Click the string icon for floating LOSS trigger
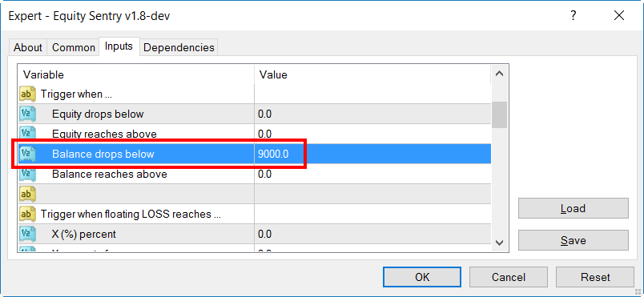This screenshot has width=644, height=297. coord(27,214)
